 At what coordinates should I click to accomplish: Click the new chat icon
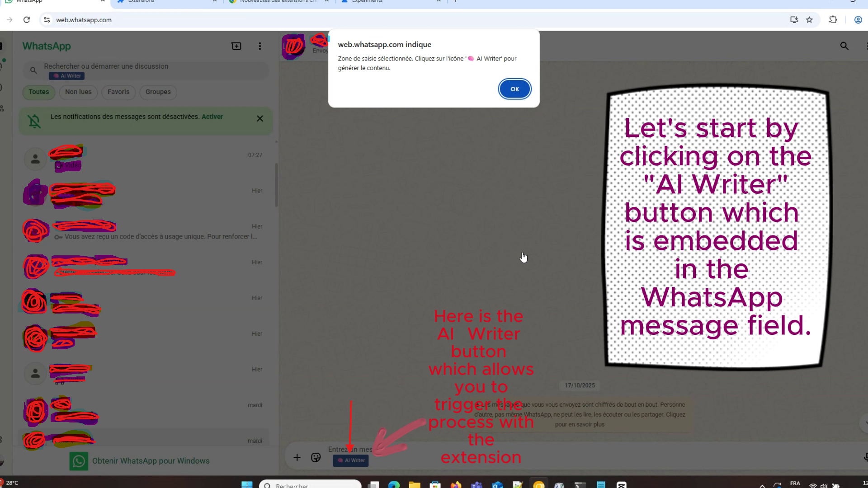click(236, 46)
